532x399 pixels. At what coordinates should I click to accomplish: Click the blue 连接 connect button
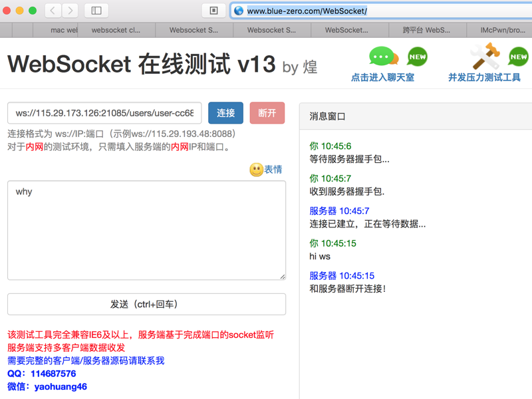225,113
